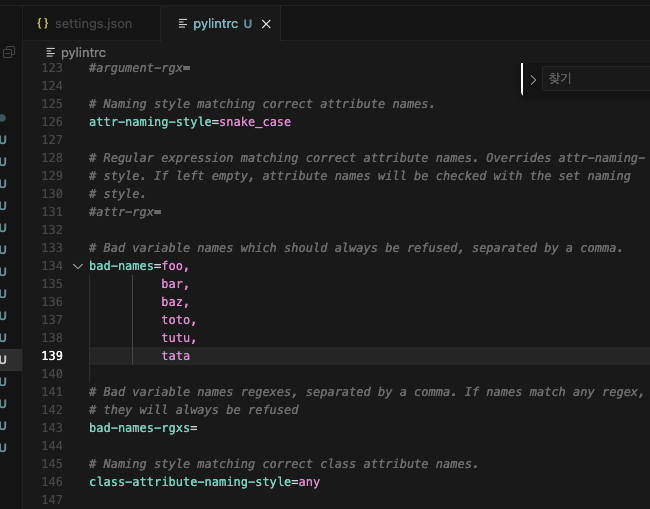Grab the find widget's left resize handle
The height and width of the screenshot is (509, 650).
click(522, 79)
